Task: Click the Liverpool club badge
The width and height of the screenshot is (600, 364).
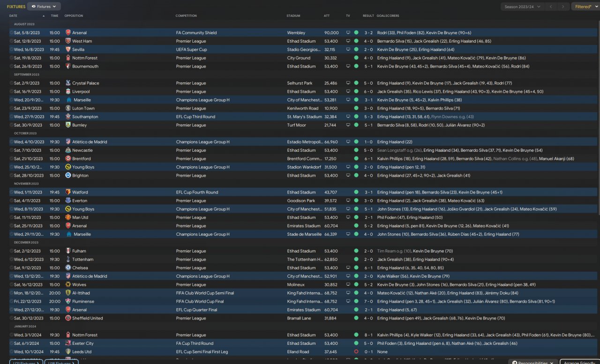Action: (68, 92)
